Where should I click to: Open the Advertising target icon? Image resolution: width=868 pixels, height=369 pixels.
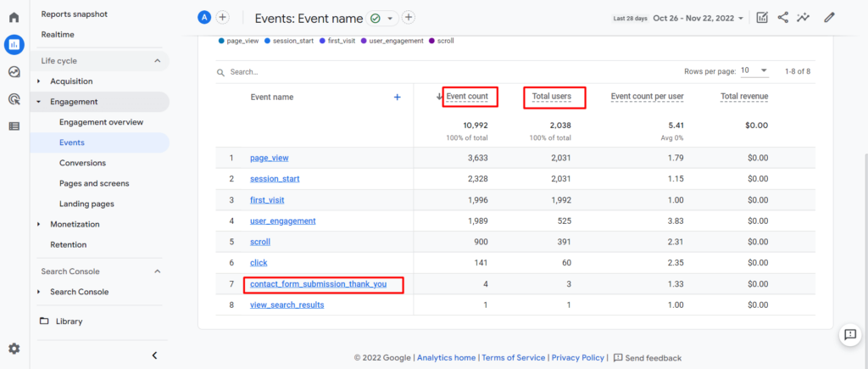[14, 99]
